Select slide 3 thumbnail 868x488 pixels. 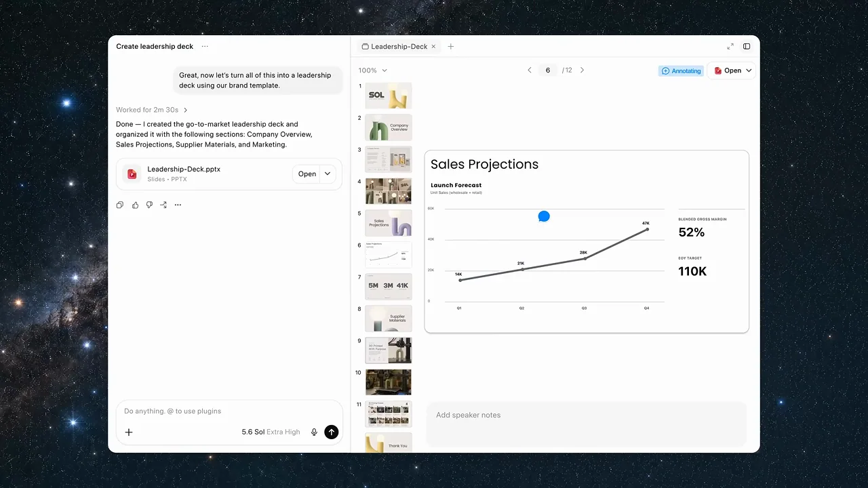coord(389,159)
